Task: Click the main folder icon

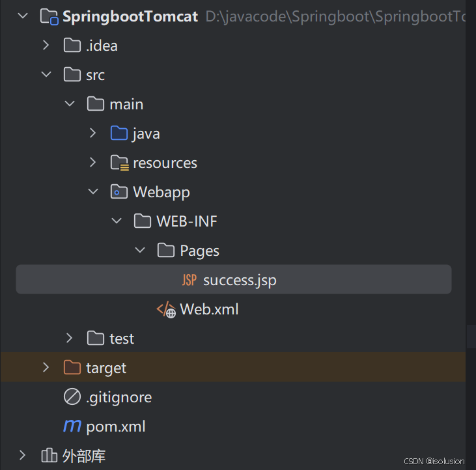Action: (x=96, y=104)
